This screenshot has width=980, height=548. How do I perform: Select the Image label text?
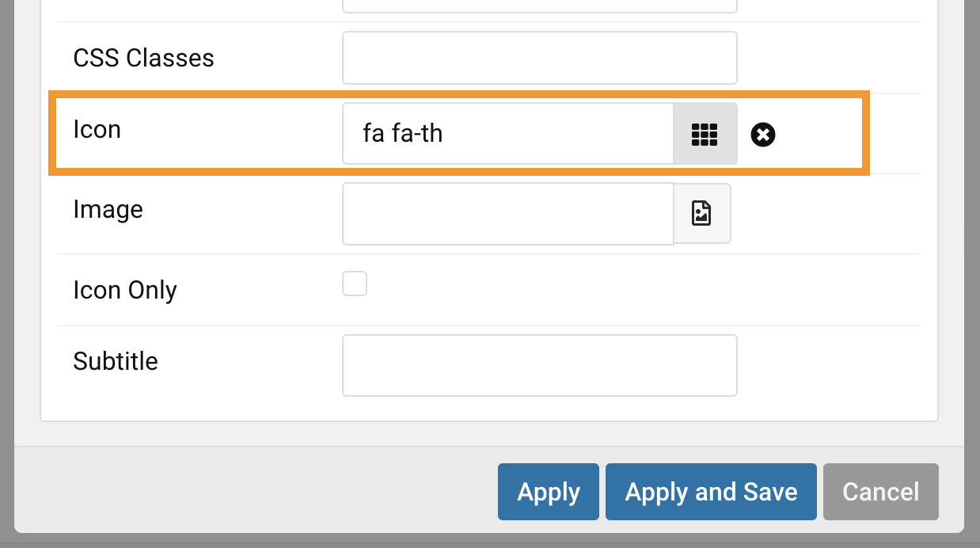click(x=108, y=209)
